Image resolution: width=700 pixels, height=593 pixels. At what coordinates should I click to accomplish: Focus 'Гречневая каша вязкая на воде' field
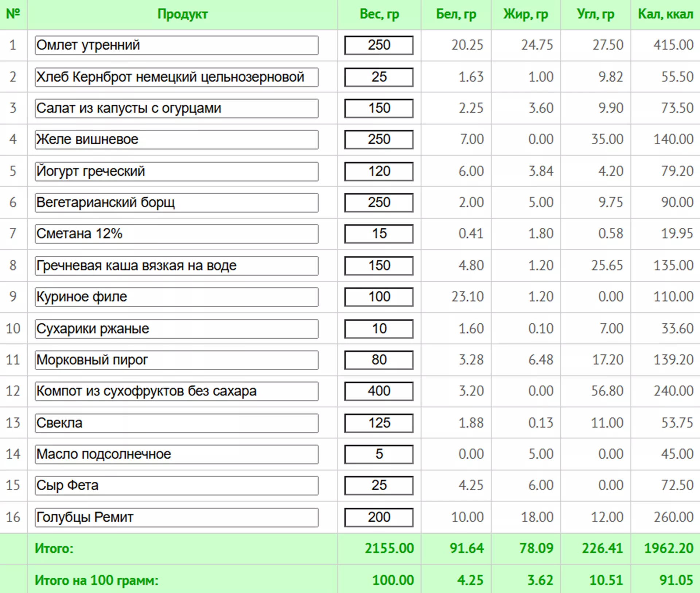pyautogui.click(x=176, y=266)
